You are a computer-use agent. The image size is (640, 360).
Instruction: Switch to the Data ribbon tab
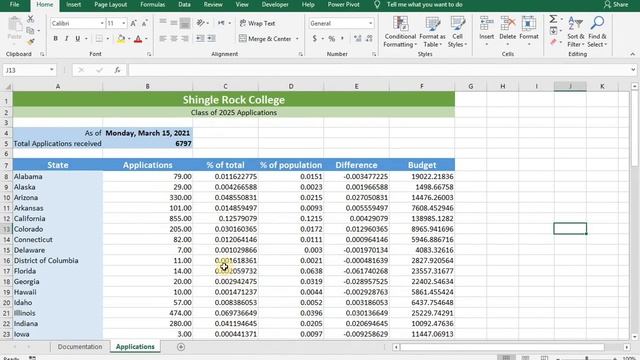click(184, 4)
